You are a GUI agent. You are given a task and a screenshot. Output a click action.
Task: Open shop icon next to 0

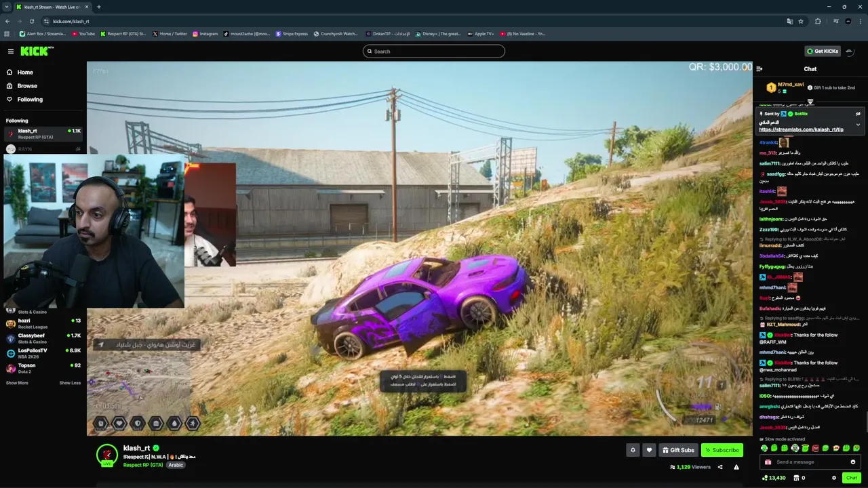click(x=797, y=478)
